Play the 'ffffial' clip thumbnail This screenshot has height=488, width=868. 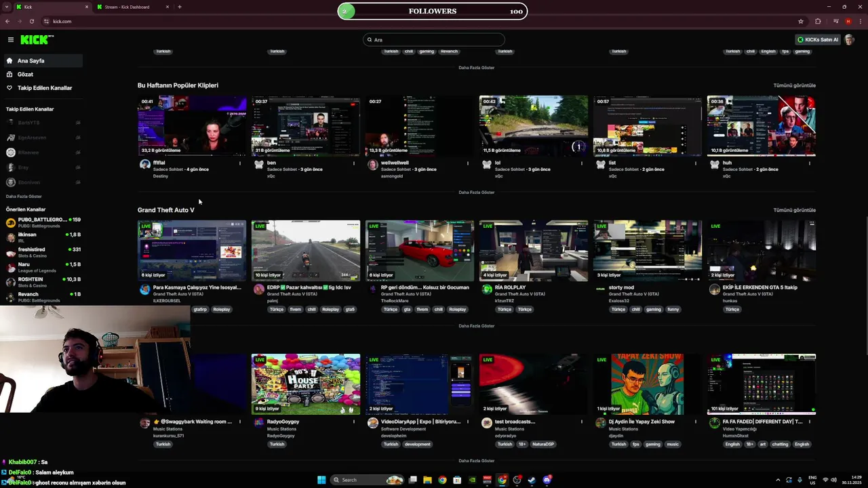192,126
